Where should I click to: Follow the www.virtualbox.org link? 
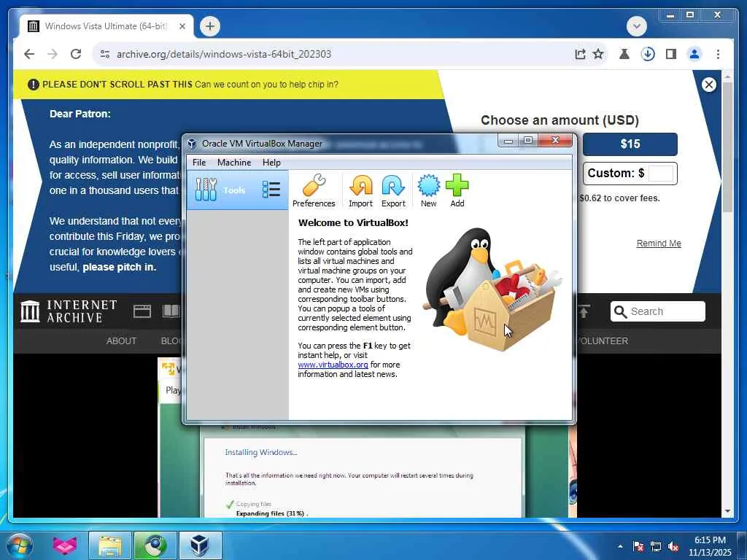pos(333,365)
